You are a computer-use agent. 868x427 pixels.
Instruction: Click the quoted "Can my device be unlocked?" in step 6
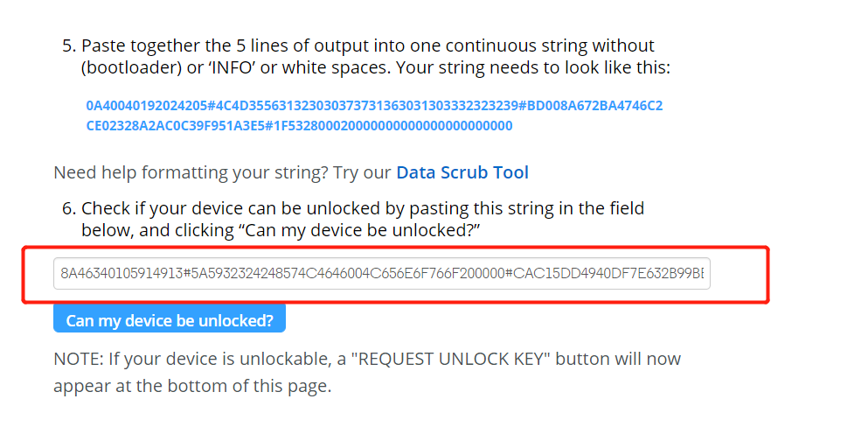[362, 230]
